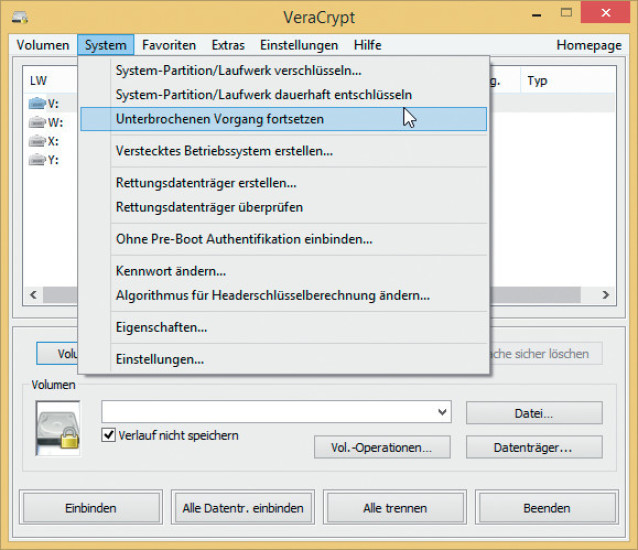This screenshot has height=550, width=638.
Task: Open the Hilfe menu
Action: (x=367, y=45)
